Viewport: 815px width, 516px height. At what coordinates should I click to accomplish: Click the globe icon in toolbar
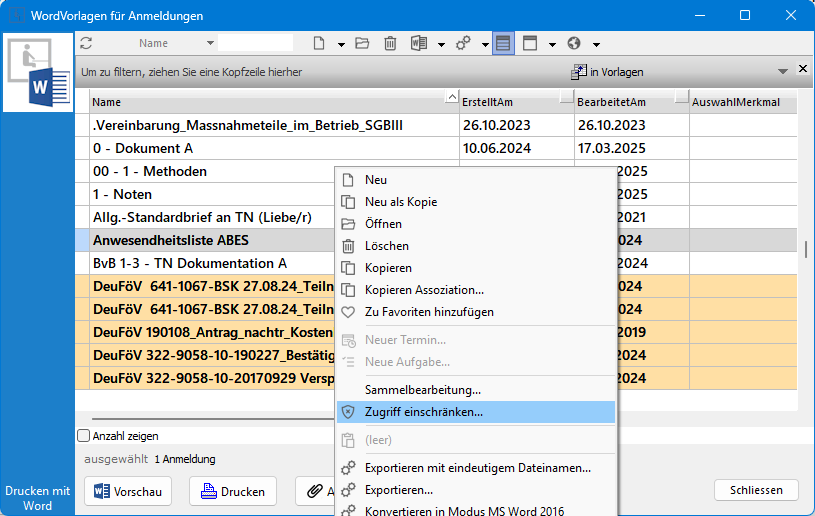[x=574, y=43]
